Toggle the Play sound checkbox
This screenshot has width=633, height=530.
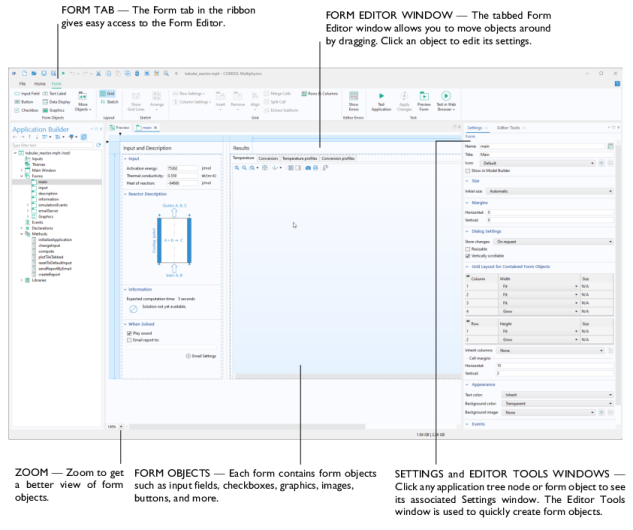(x=130, y=334)
